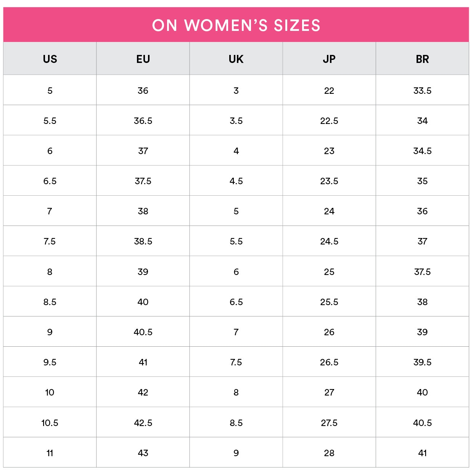Screen dimensions: 473x476
Task: Click the EU size 40.5 cell
Action: (x=143, y=332)
